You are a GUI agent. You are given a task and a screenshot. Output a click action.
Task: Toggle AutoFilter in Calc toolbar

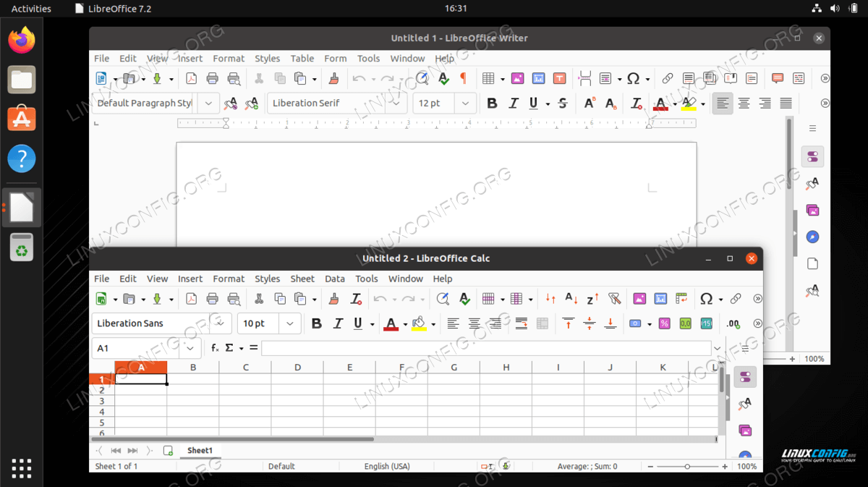pos(613,299)
